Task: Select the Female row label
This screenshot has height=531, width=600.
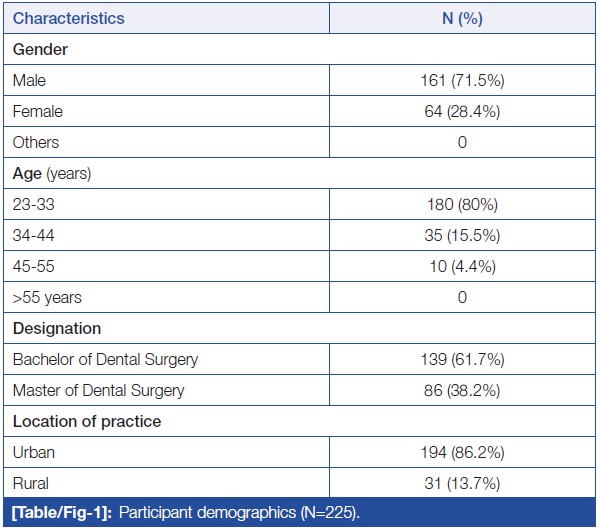Action: click(36, 111)
